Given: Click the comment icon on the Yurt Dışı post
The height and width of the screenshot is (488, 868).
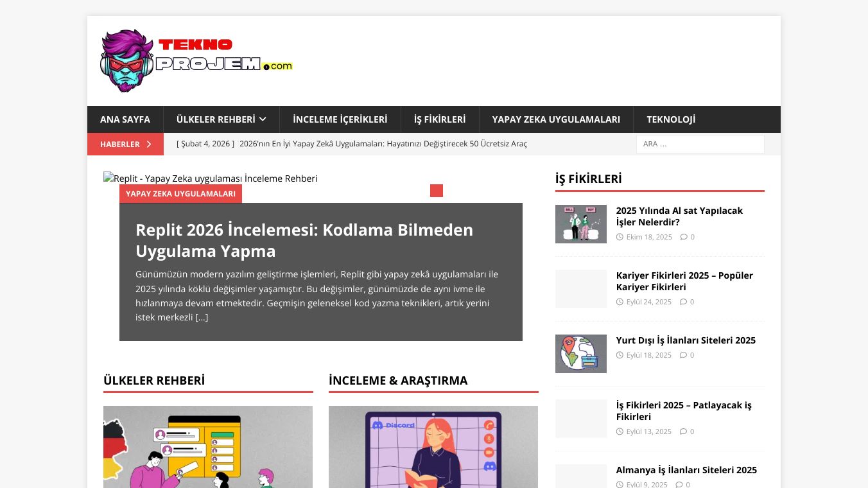Looking at the screenshot, I should coord(683,355).
